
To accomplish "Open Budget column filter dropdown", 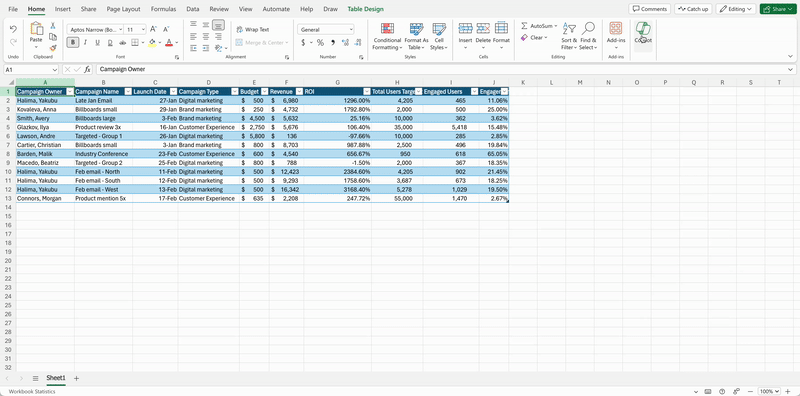I will tap(264, 91).
